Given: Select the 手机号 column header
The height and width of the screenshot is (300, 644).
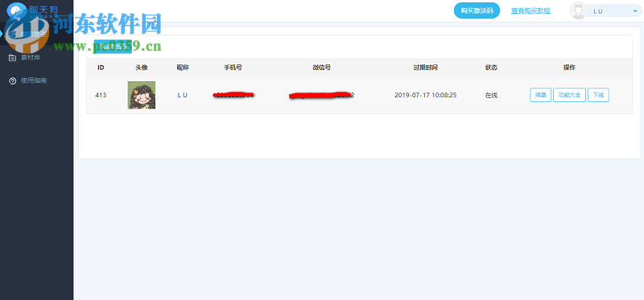Looking at the screenshot, I should point(233,68).
